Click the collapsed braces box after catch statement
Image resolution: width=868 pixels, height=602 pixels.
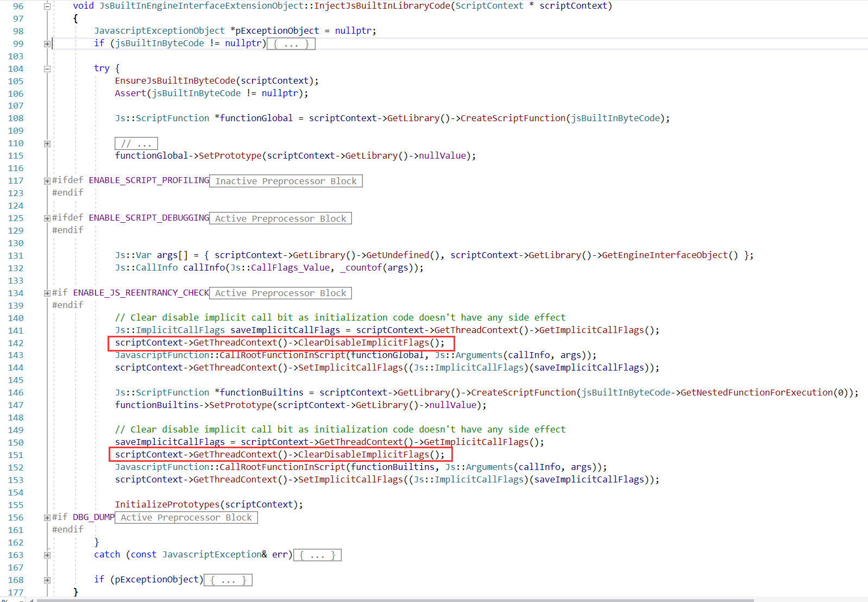coord(317,555)
